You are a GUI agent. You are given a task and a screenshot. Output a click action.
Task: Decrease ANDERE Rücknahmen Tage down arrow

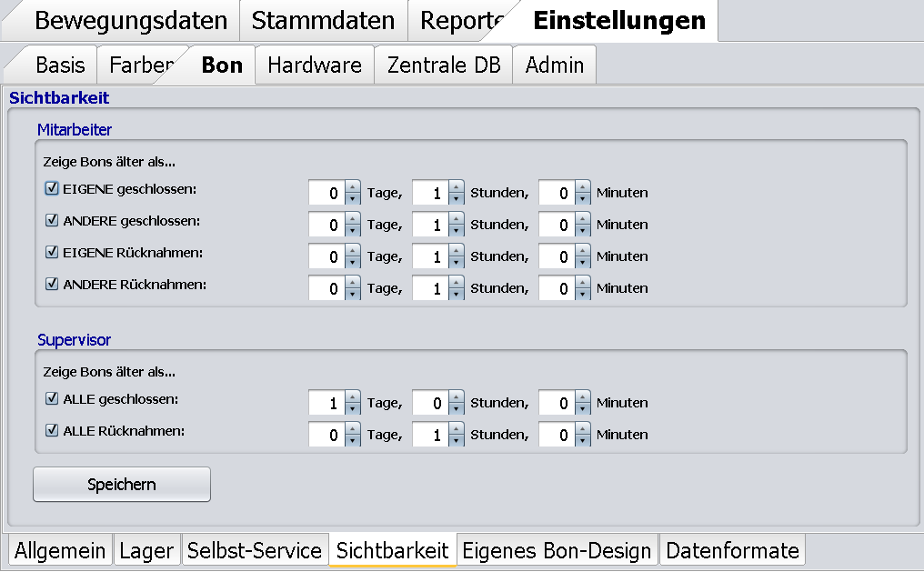point(353,294)
